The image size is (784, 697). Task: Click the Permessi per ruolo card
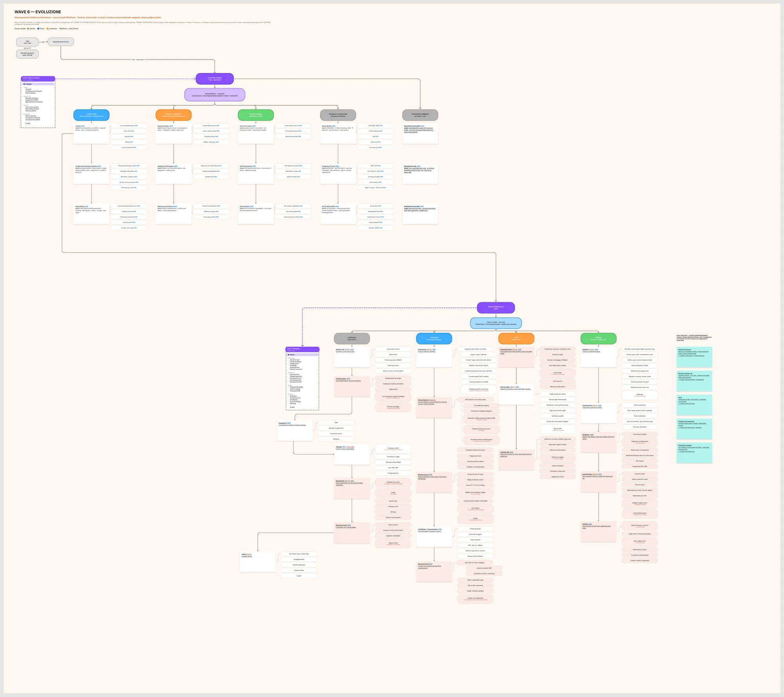pos(420,174)
